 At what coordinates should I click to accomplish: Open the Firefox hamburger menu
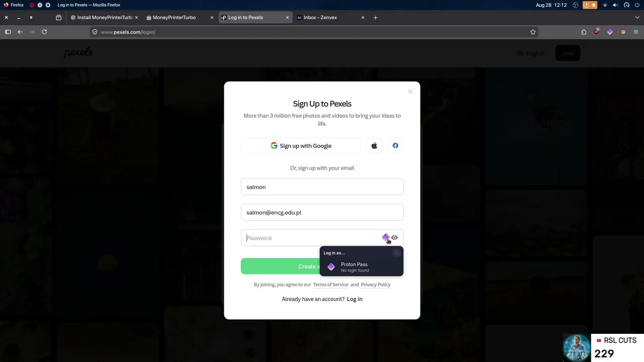coord(636,32)
